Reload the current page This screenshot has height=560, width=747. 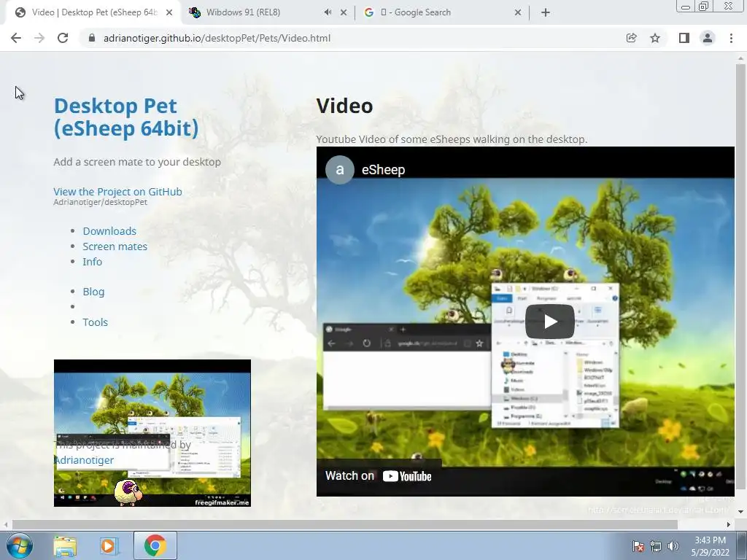tap(63, 38)
